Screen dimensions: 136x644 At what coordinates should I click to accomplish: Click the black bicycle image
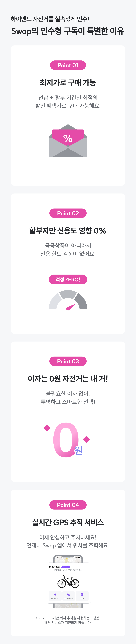[x=68, y=581]
